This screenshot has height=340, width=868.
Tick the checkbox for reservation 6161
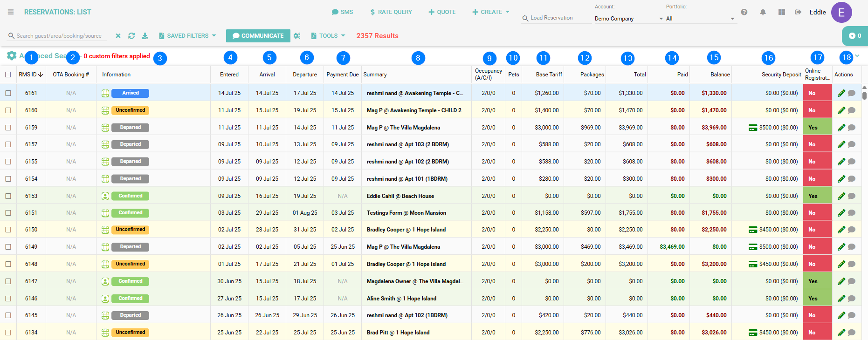tap(8, 93)
